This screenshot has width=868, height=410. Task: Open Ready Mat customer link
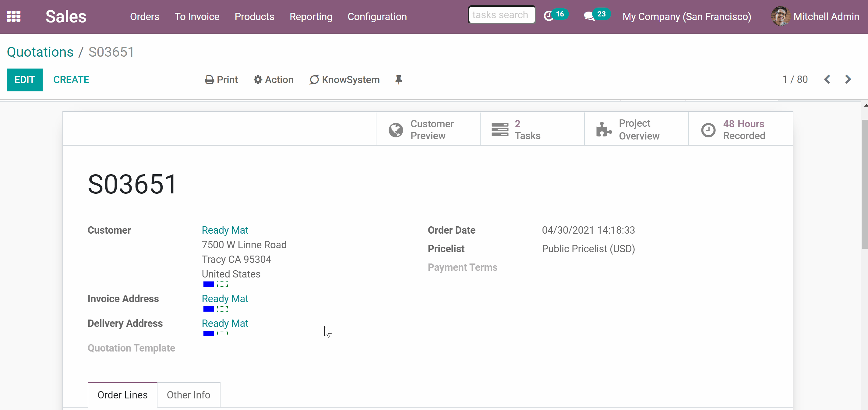[225, 230]
